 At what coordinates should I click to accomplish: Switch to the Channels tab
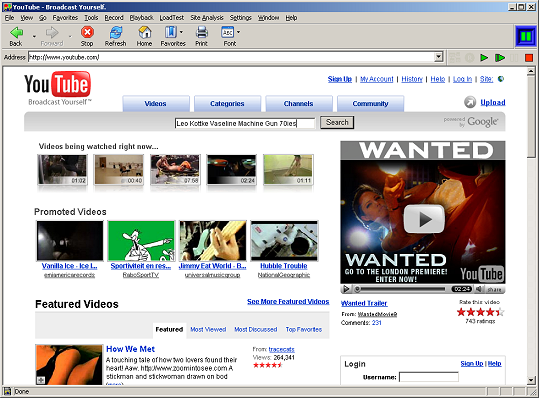pos(298,103)
